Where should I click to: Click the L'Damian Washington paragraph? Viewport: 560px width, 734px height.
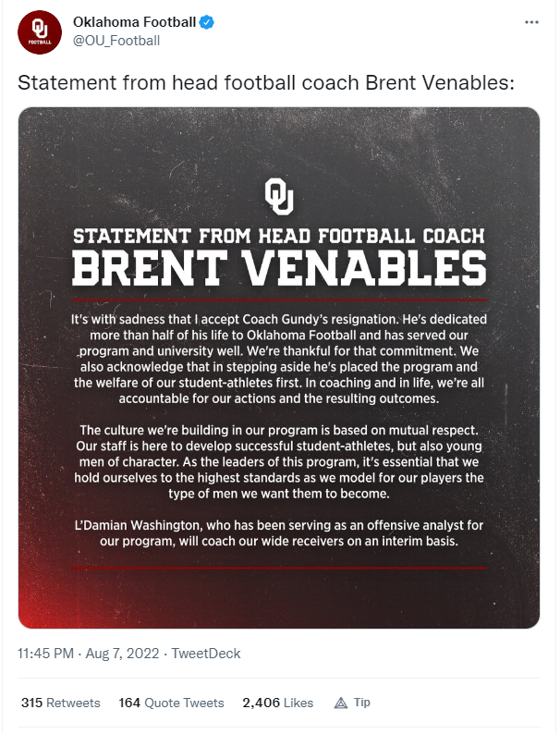279,533
